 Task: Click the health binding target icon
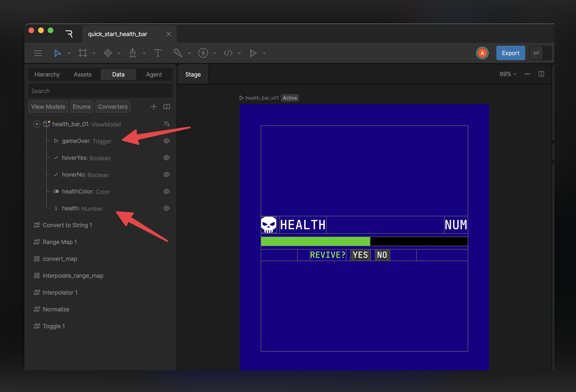[167, 208]
